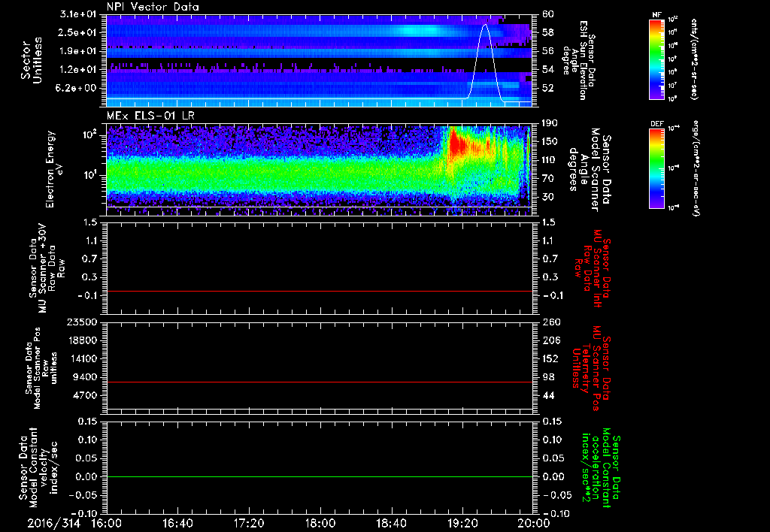The height and width of the screenshot is (532, 770).
Task: Click the 56 degree sun elevation tick
Action: coord(548,51)
